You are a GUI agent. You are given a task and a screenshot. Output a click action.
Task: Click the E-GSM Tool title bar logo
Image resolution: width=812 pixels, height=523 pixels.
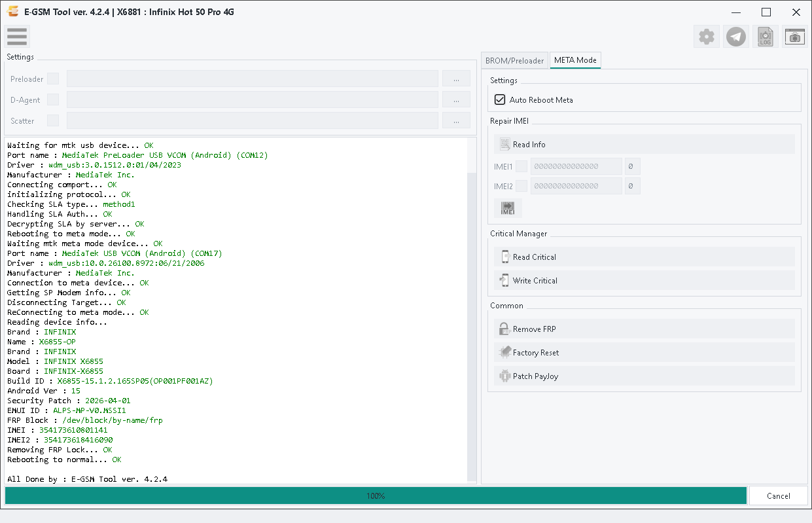12,12
